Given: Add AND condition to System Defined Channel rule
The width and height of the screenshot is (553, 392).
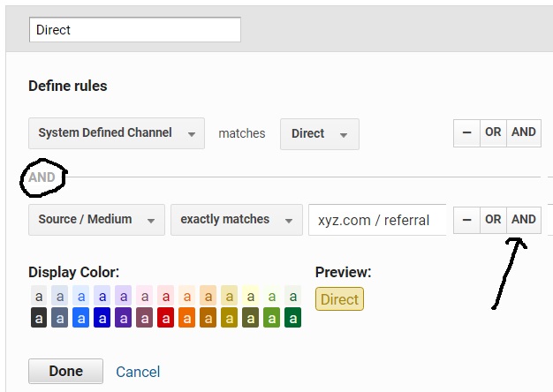Looking at the screenshot, I should pyautogui.click(x=524, y=133).
